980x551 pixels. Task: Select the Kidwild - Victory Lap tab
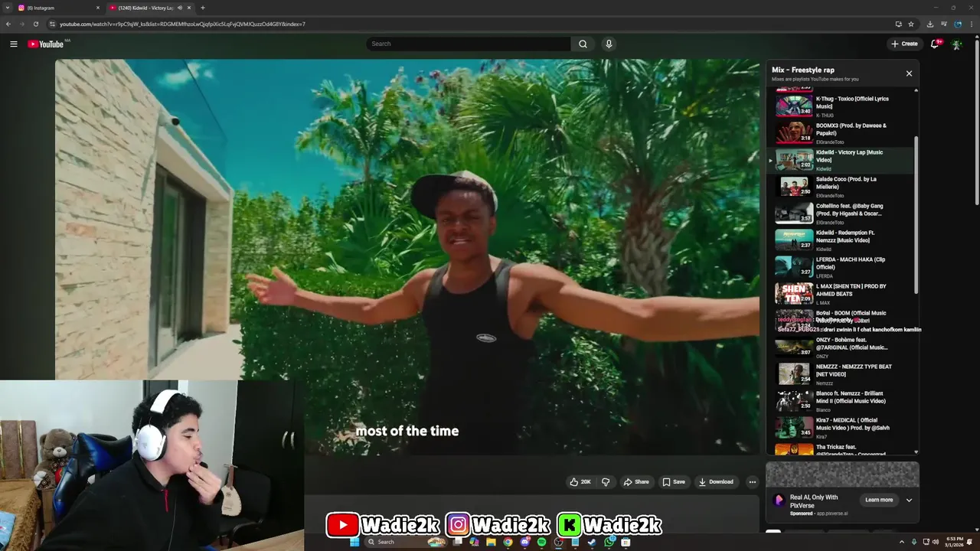tap(149, 8)
